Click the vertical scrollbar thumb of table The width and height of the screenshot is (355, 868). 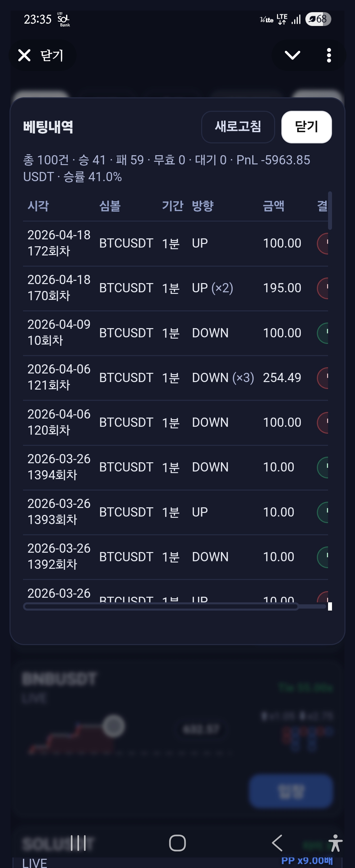tap(330, 211)
